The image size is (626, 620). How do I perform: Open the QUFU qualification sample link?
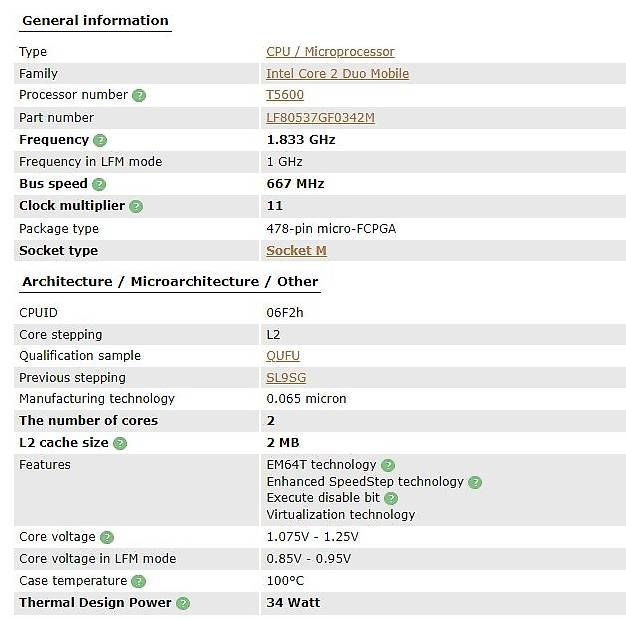pos(283,356)
